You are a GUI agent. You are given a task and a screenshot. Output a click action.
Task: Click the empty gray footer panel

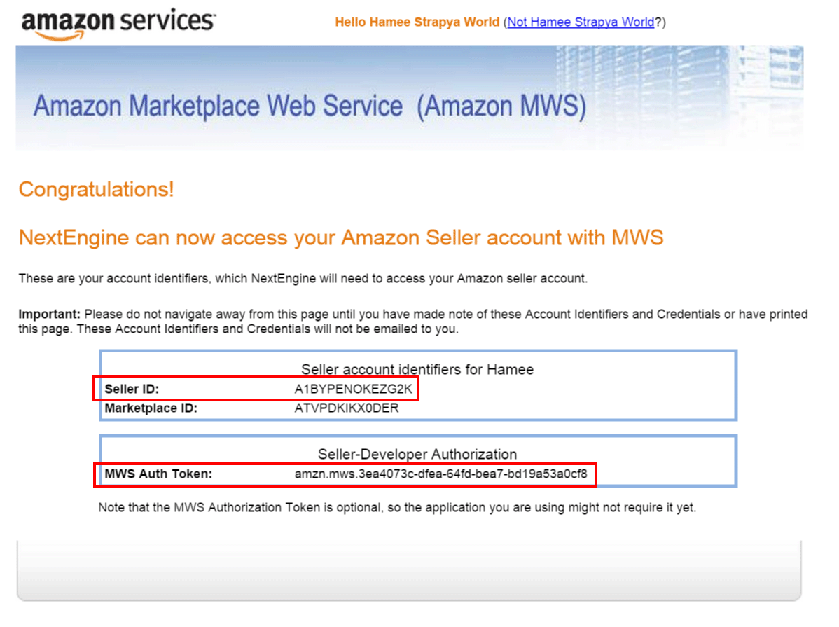coord(409,570)
